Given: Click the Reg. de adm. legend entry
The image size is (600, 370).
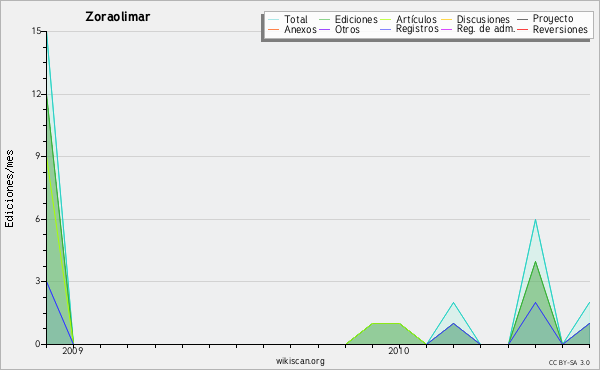Looking at the screenshot, I should pyautogui.click(x=478, y=29).
